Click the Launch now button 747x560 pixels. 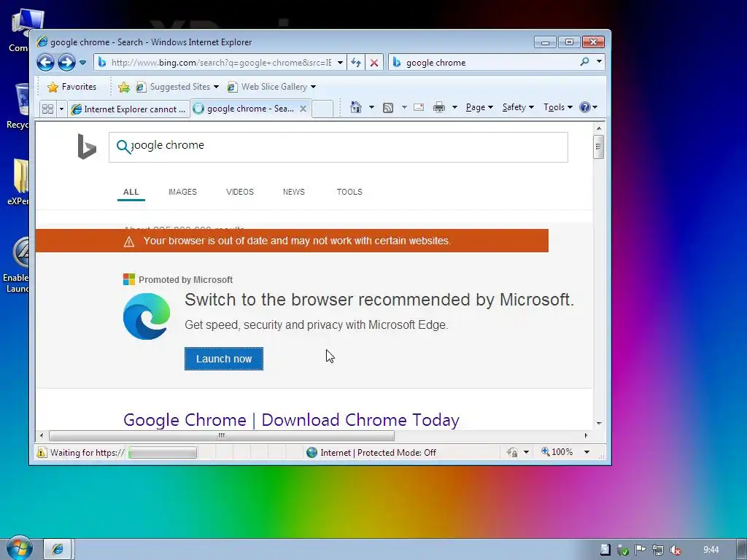coord(223,359)
